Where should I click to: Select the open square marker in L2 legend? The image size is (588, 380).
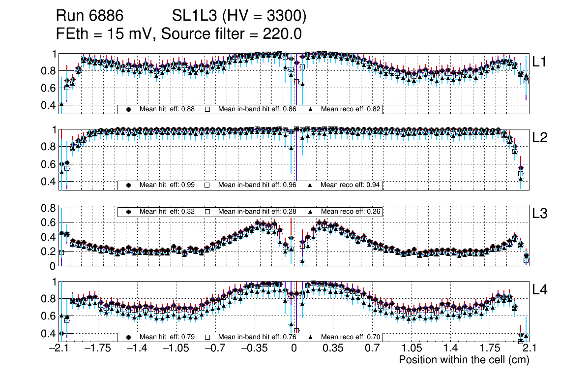click(x=207, y=185)
